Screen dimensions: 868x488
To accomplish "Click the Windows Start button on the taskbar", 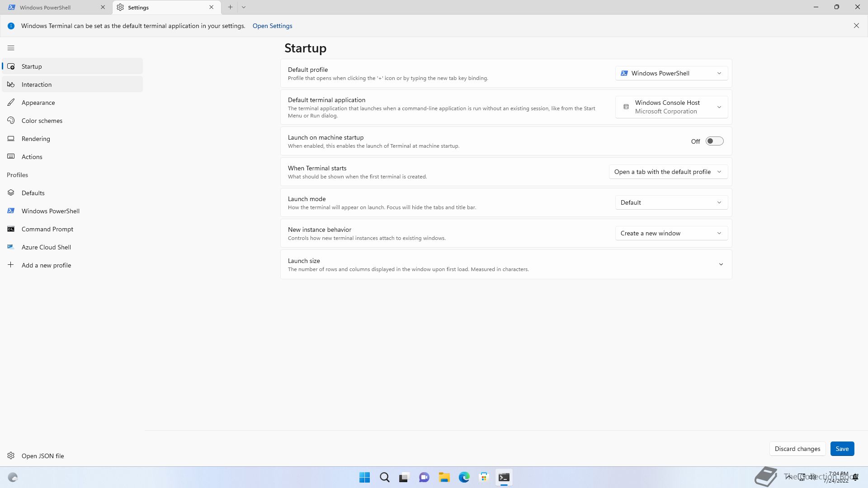I will click(364, 477).
